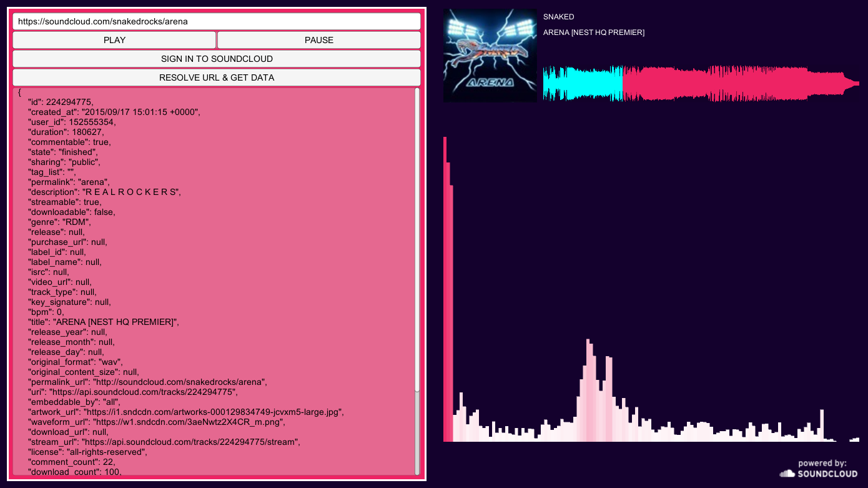The width and height of the screenshot is (868, 488).
Task: Click the "artwork_url" JSON line
Action: [x=186, y=412]
